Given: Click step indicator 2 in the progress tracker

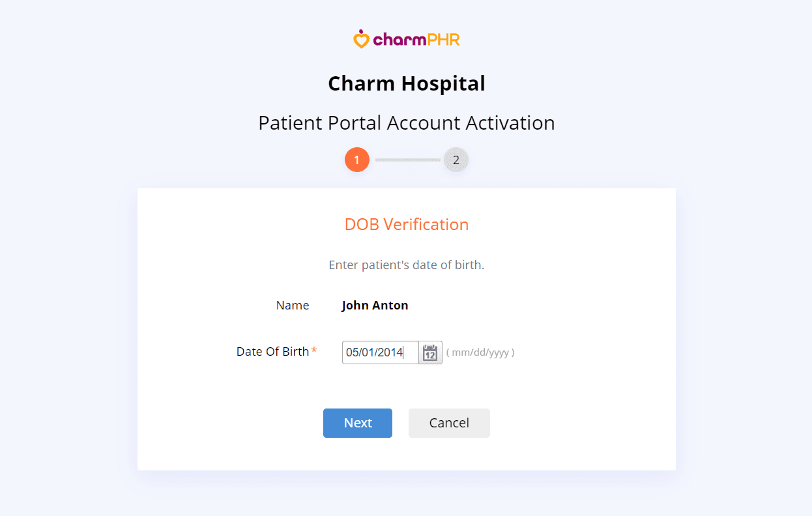Looking at the screenshot, I should [x=456, y=159].
